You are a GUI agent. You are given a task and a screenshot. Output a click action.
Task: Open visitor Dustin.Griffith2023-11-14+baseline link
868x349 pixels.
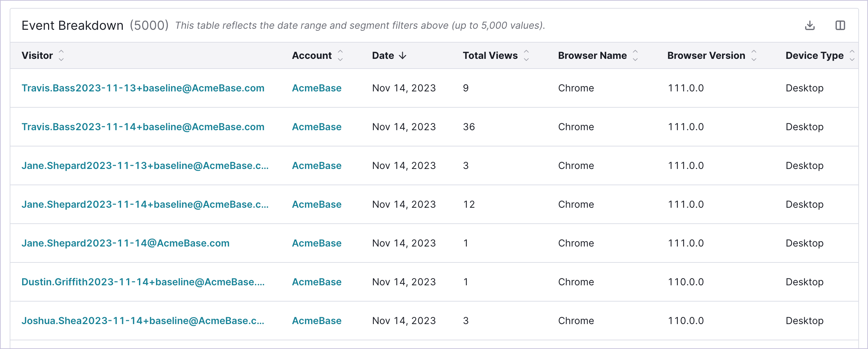[x=143, y=282]
